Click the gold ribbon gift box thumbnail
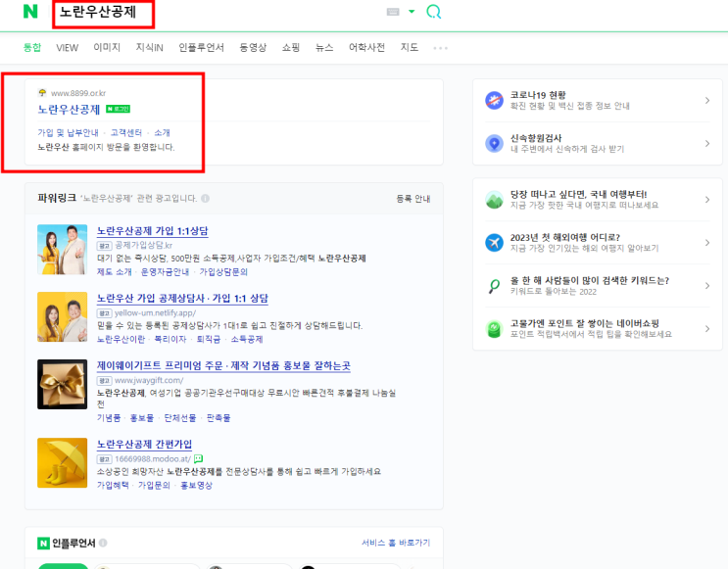Screen dimensions: 728x569 [62, 384]
